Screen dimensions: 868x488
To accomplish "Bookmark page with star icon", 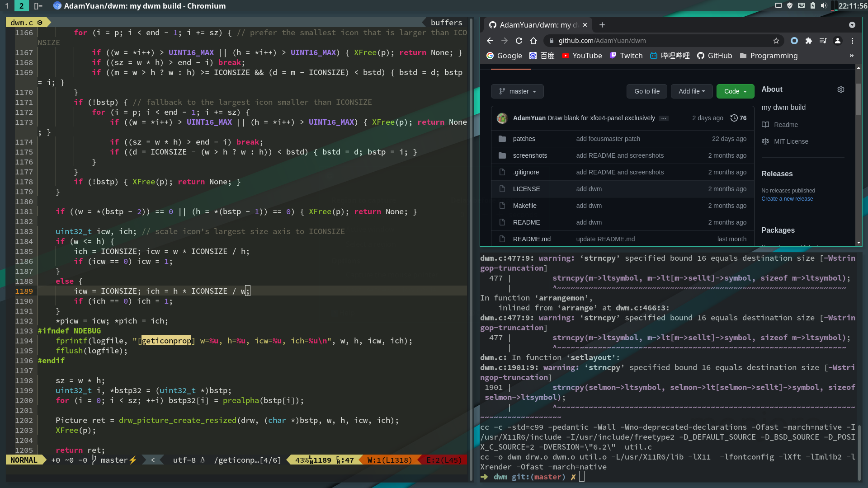I will (x=776, y=41).
